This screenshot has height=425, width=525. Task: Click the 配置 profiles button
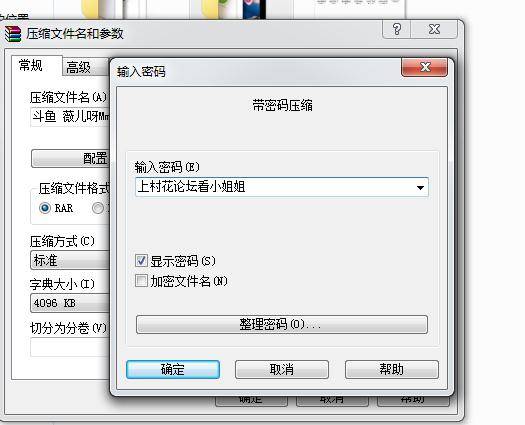[x=70, y=158]
